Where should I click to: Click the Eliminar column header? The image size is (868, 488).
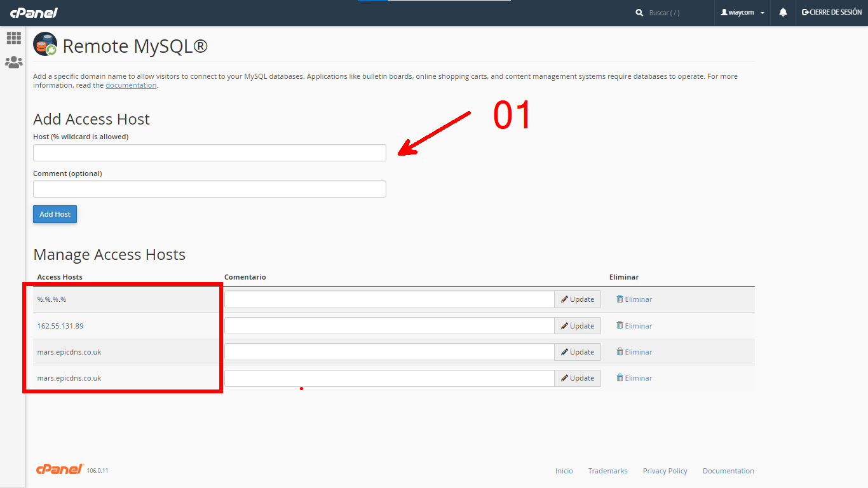[624, 277]
